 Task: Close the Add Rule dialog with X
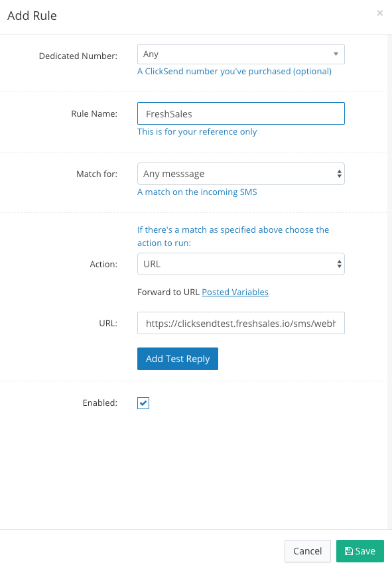tap(379, 13)
